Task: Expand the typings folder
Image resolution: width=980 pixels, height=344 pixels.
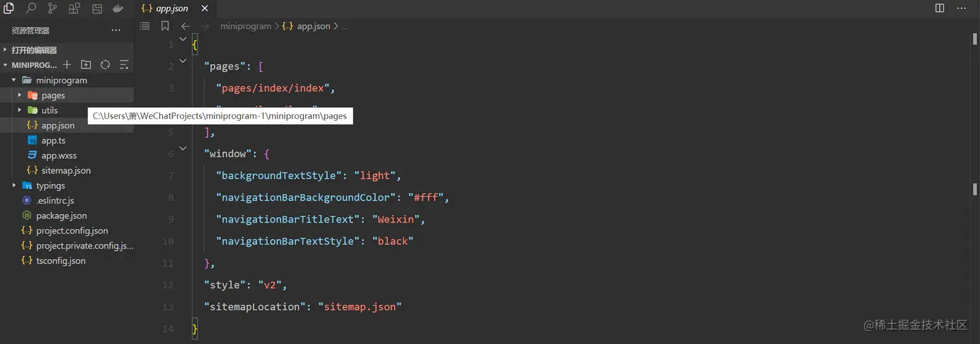Action: (x=14, y=185)
